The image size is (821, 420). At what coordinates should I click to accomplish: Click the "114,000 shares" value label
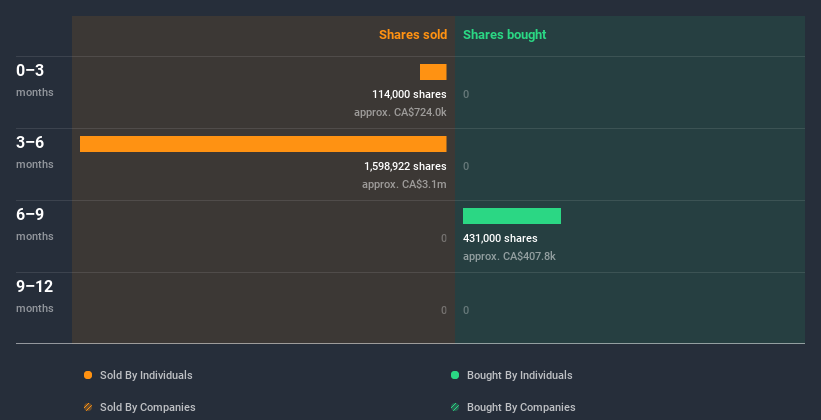coord(409,94)
